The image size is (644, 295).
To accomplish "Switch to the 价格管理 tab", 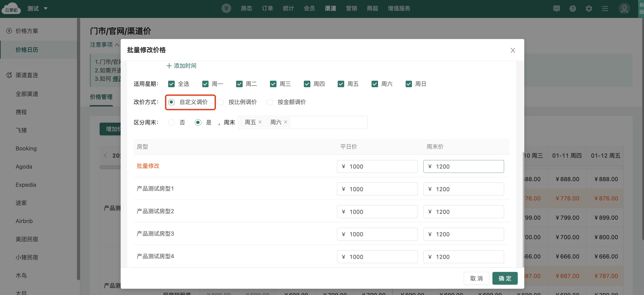I will (101, 97).
